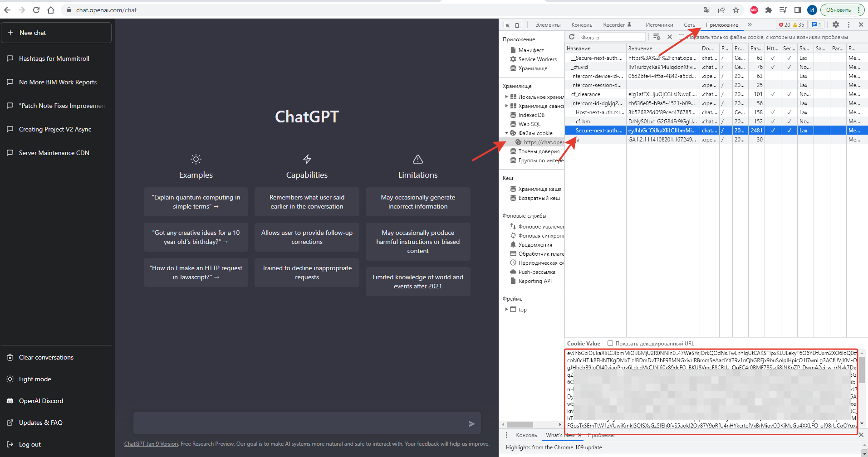Image resolution: width=868 pixels, height=457 pixels.
Task: Delete selected cookie with the X icon
Action: pyautogui.click(x=670, y=37)
